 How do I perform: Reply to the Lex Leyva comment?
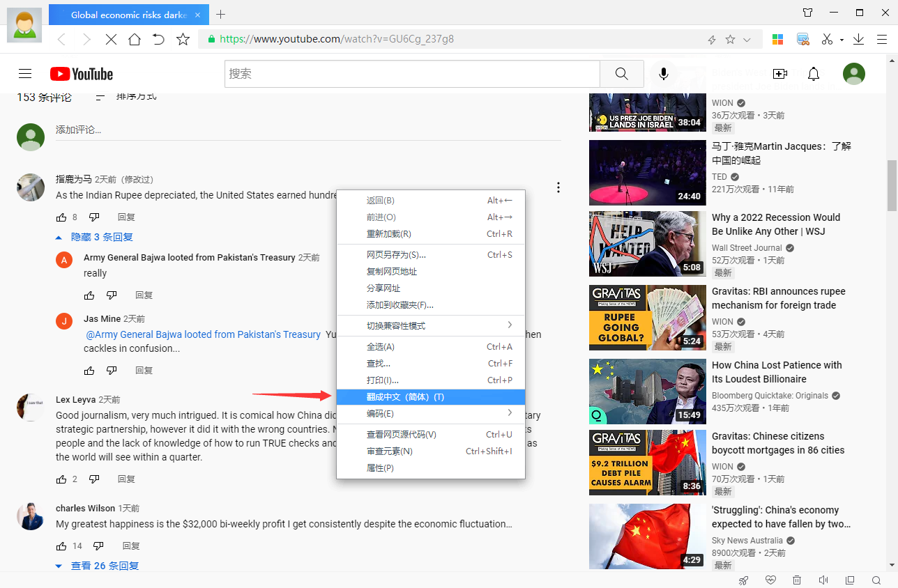[x=126, y=479]
